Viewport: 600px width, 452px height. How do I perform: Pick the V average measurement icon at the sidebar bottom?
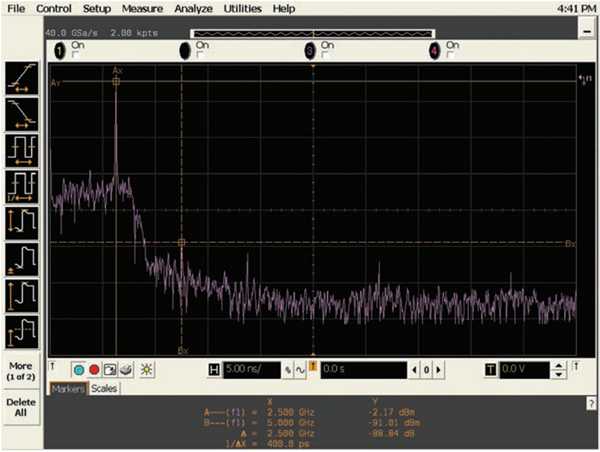[x=22, y=332]
